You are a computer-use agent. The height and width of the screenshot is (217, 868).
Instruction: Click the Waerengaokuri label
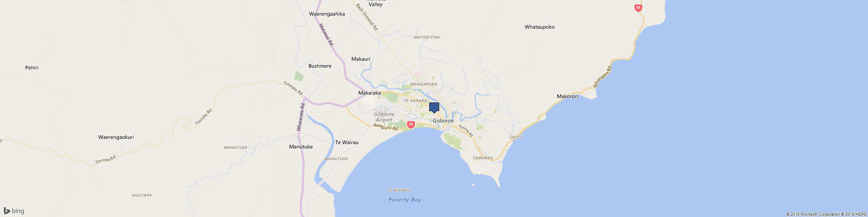116,137
